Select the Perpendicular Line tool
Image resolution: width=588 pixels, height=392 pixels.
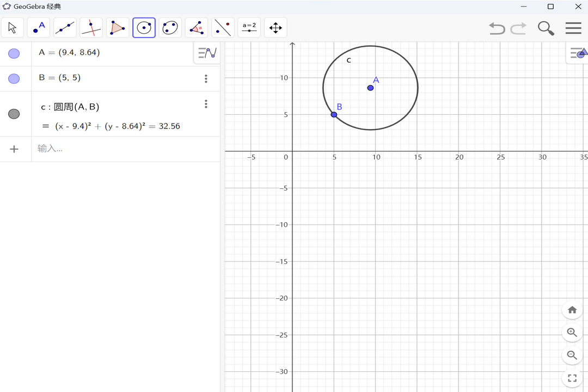point(91,27)
